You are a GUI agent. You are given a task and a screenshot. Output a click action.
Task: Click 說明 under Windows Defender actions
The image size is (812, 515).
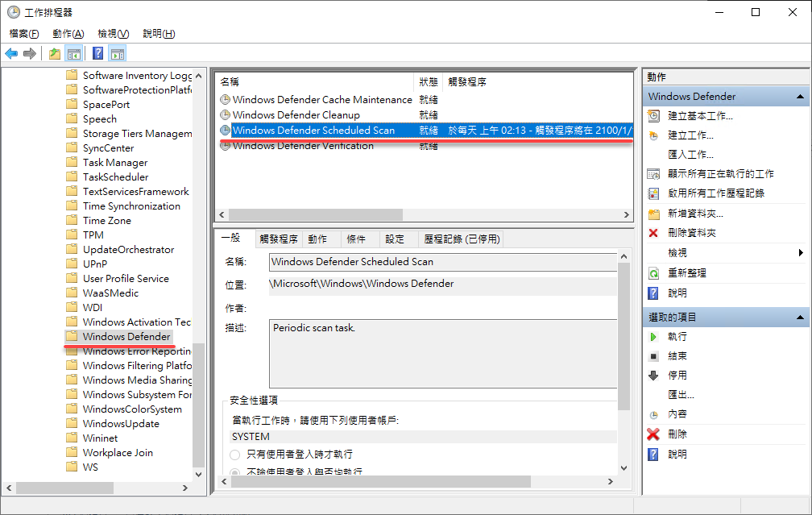(677, 293)
